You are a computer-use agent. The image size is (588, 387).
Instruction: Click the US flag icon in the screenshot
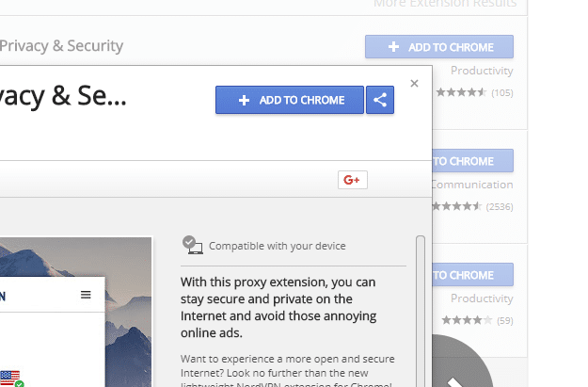(x=10, y=377)
